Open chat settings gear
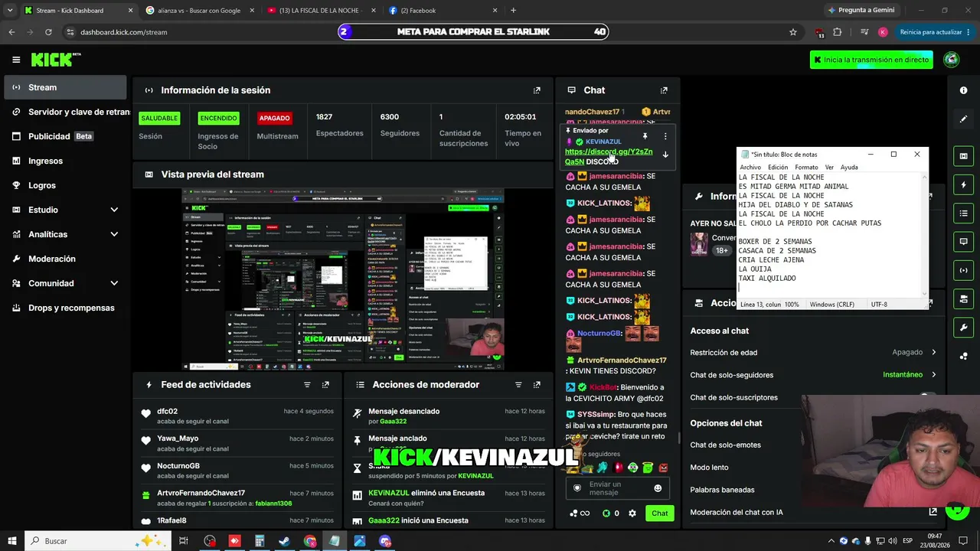 632,514
